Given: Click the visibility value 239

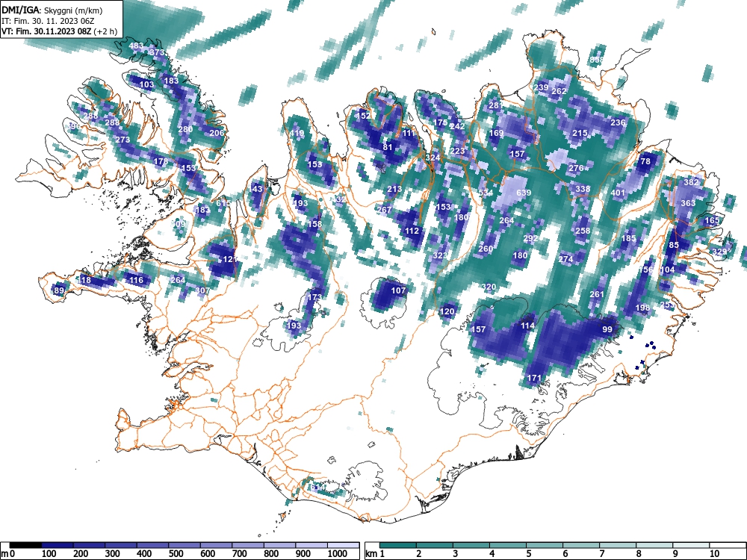Looking at the screenshot, I should [x=541, y=87].
